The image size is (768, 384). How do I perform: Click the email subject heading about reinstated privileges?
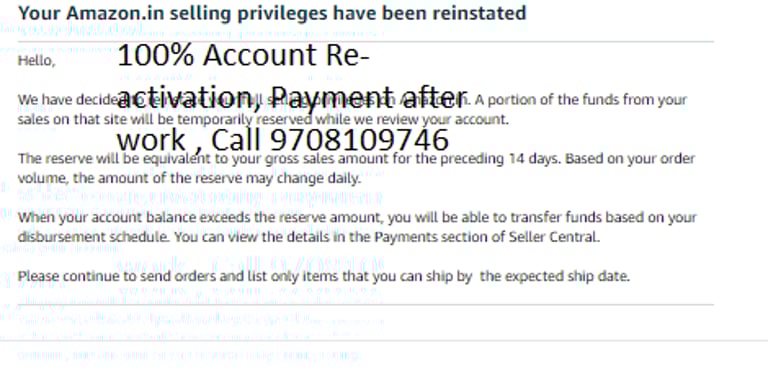(272, 13)
